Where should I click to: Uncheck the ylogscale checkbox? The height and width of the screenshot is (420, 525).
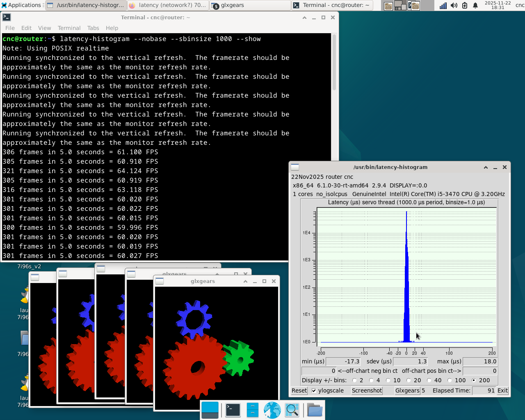coord(314,390)
